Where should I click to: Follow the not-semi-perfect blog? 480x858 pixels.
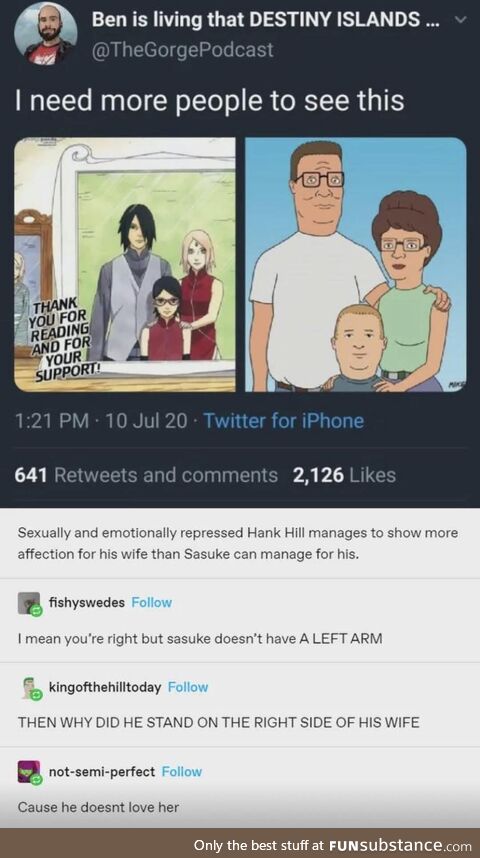(x=182, y=772)
